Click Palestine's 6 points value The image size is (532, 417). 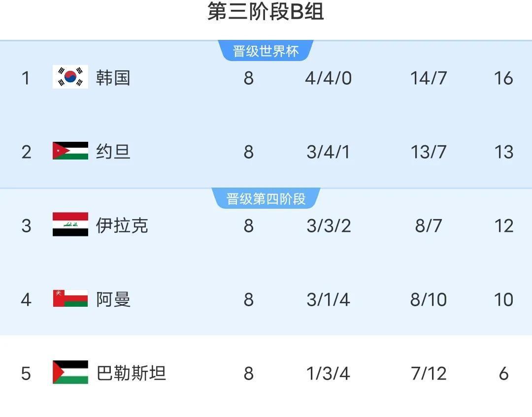point(503,374)
